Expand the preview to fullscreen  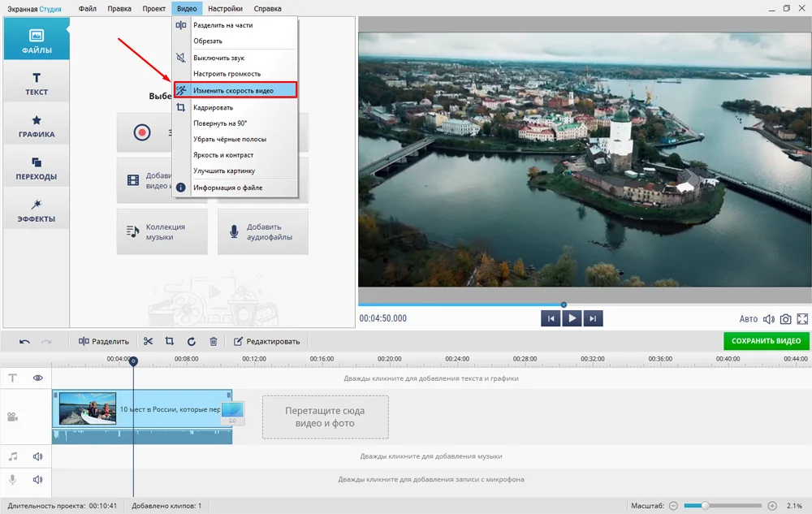click(802, 319)
